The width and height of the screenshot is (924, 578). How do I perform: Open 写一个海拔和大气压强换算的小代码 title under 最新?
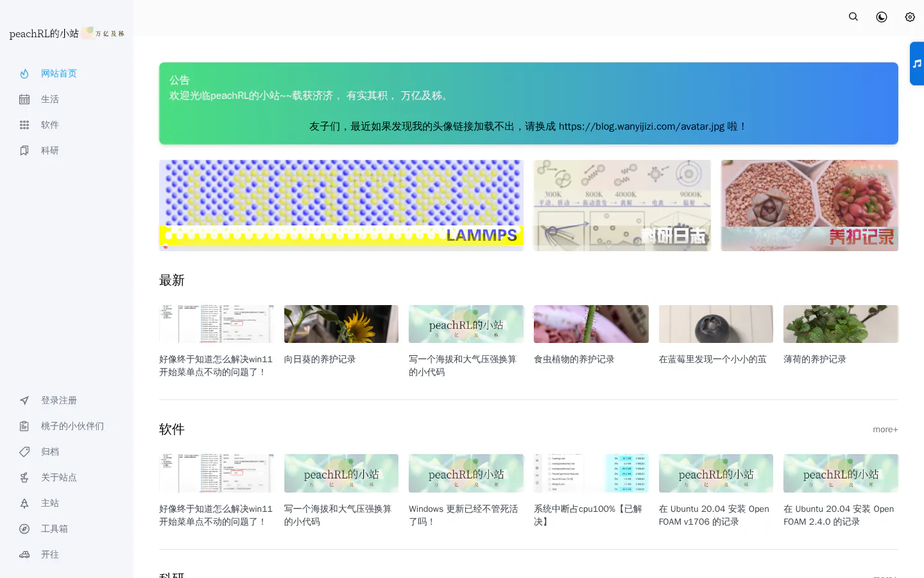pyautogui.click(x=463, y=366)
